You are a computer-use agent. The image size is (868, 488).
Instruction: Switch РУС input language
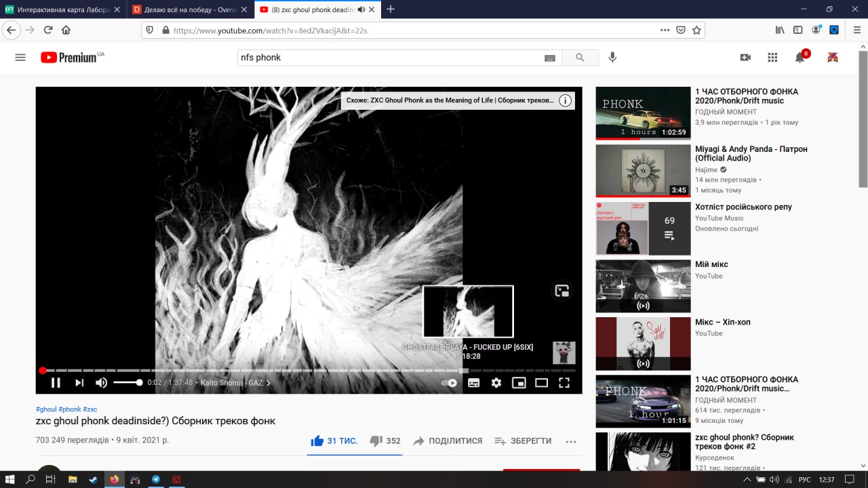coord(804,479)
